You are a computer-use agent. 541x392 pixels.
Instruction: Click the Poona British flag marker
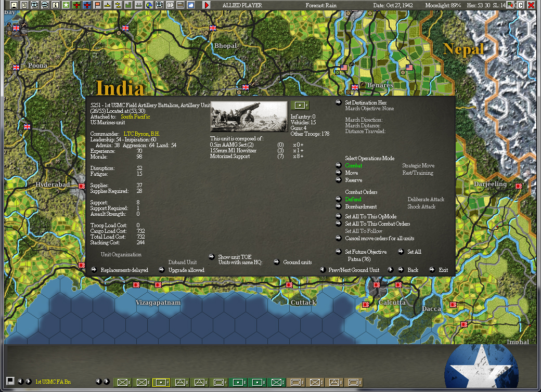[x=16, y=67]
